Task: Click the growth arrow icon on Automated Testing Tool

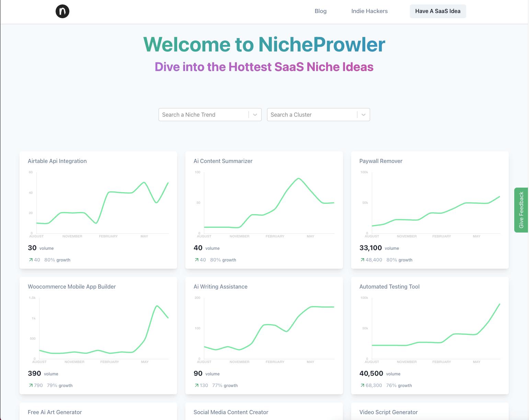Action: point(362,385)
